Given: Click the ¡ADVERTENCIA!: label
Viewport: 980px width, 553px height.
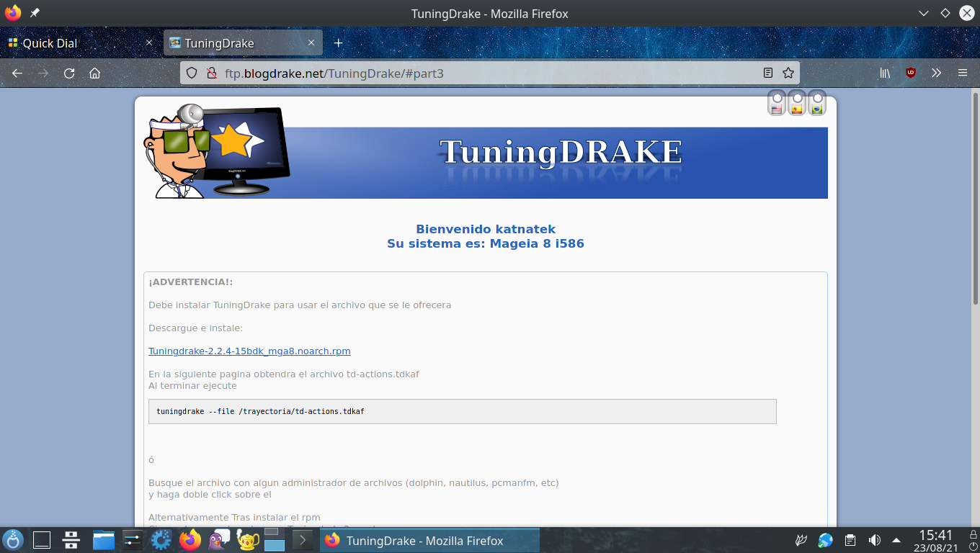Looking at the screenshot, I should click(191, 282).
